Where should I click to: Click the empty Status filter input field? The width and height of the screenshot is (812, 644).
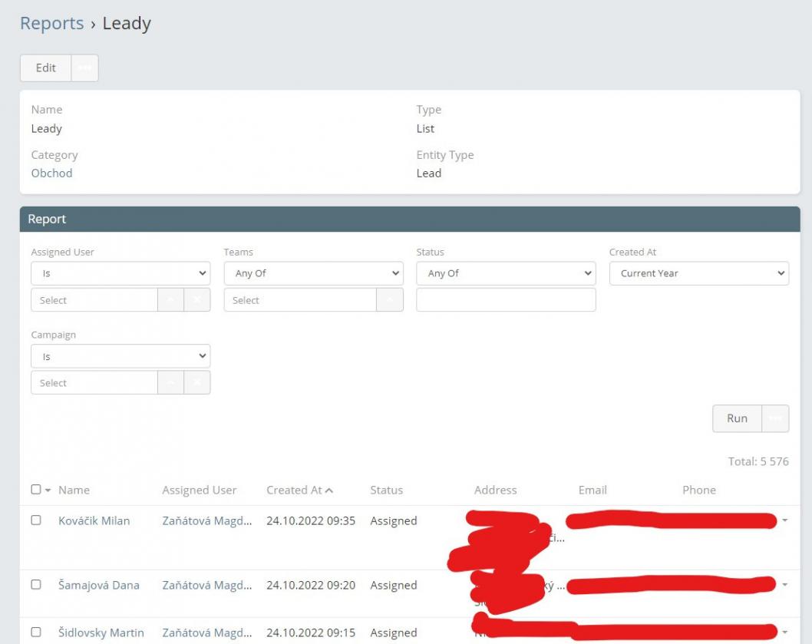[506, 300]
